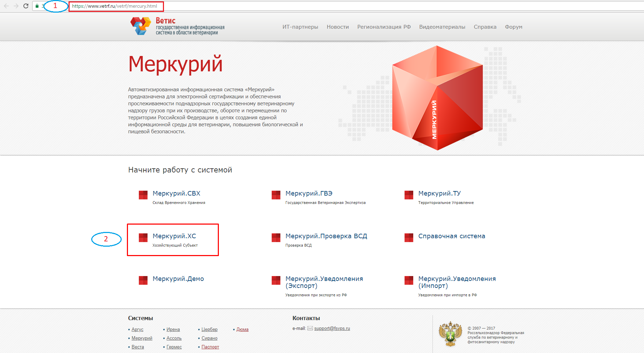The image size is (644, 353).
Task: Click the Хозяйствующий Субъект subtitle
Action: 175,246
